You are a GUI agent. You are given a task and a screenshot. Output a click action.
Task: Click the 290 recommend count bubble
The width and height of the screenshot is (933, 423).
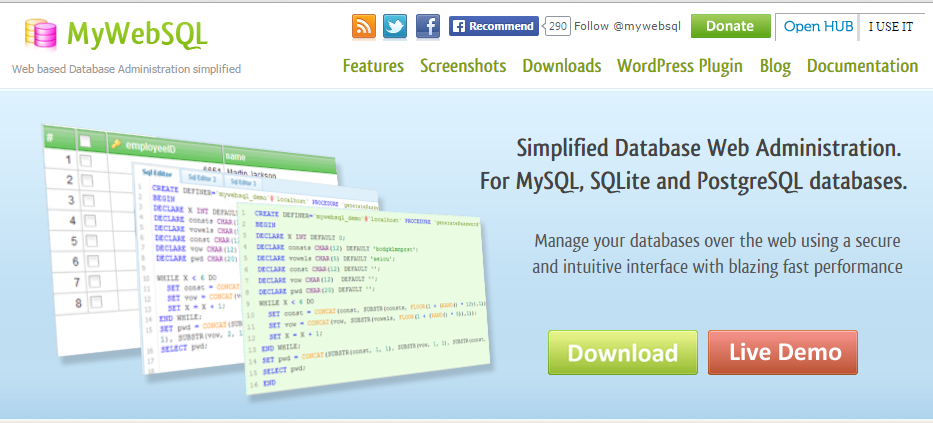tap(558, 26)
